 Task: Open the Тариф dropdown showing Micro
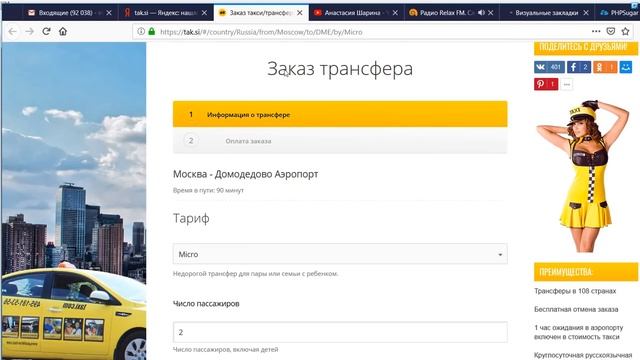340,254
